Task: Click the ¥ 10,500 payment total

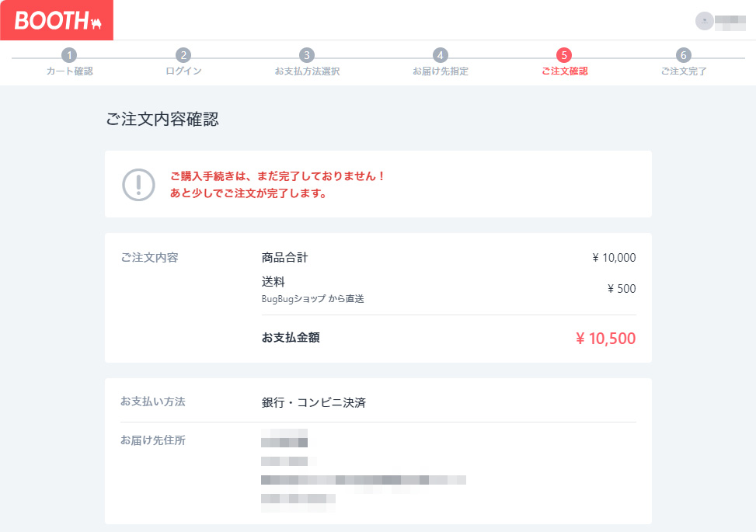Action: 605,339
